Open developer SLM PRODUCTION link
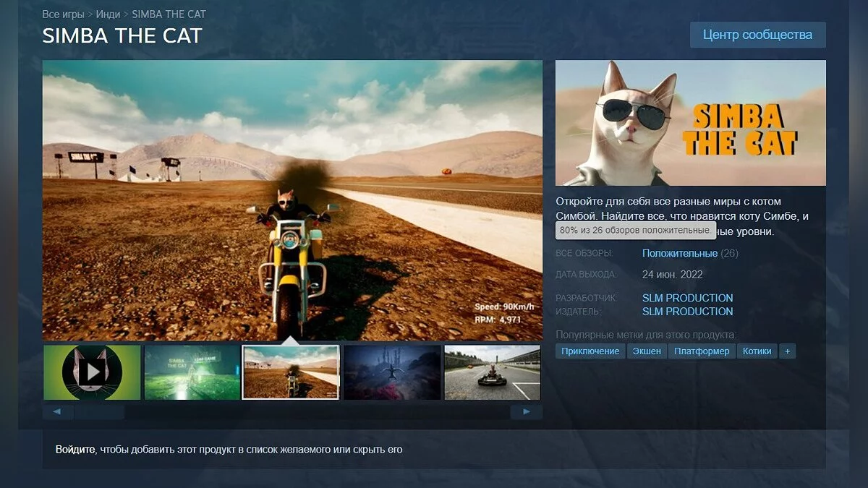The image size is (868, 488). coord(687,298)
